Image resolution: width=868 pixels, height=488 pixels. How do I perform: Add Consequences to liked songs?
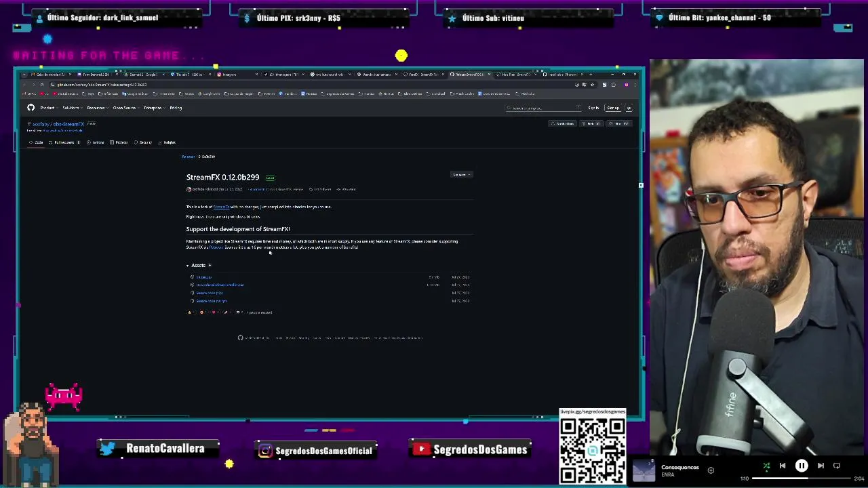711,470
